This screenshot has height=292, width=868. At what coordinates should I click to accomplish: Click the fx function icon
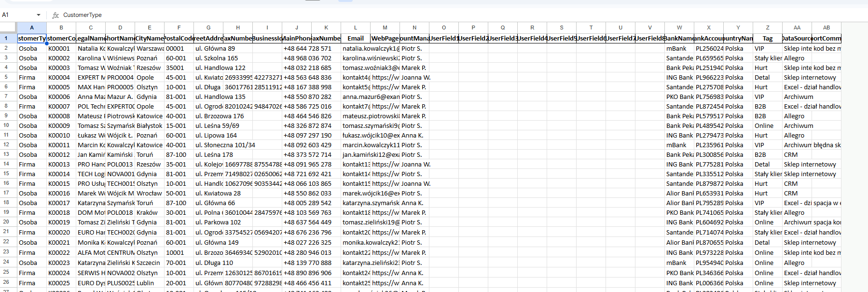(x=55, y=15)
